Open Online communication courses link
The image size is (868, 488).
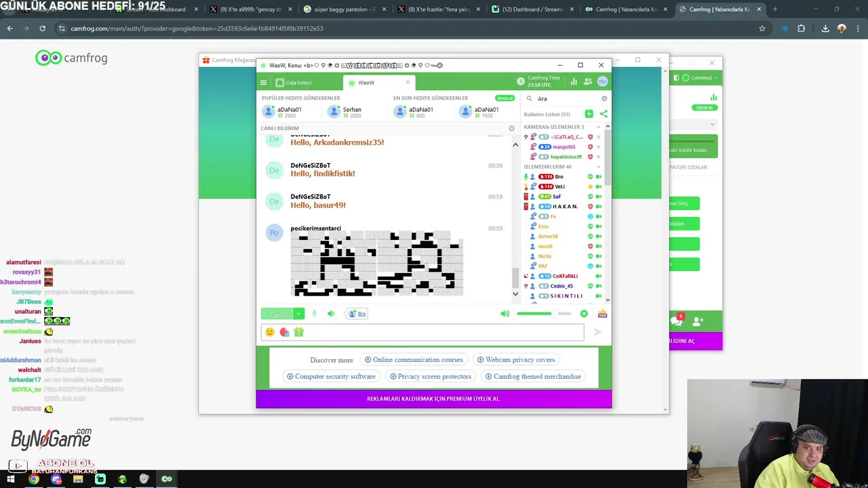(414, 360)
